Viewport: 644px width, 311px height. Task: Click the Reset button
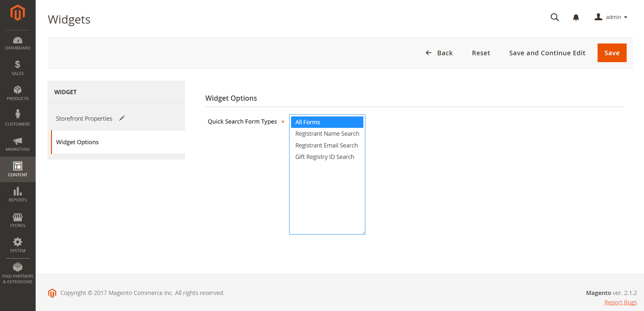(x=481, y=53)
